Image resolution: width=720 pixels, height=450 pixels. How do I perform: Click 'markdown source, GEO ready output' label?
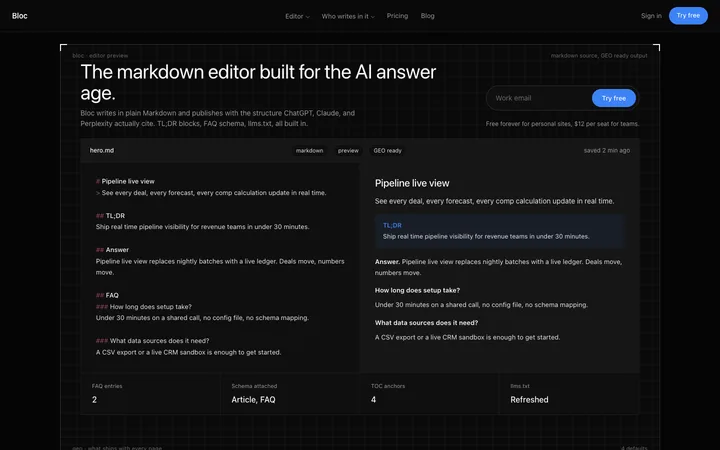point(599,56)
